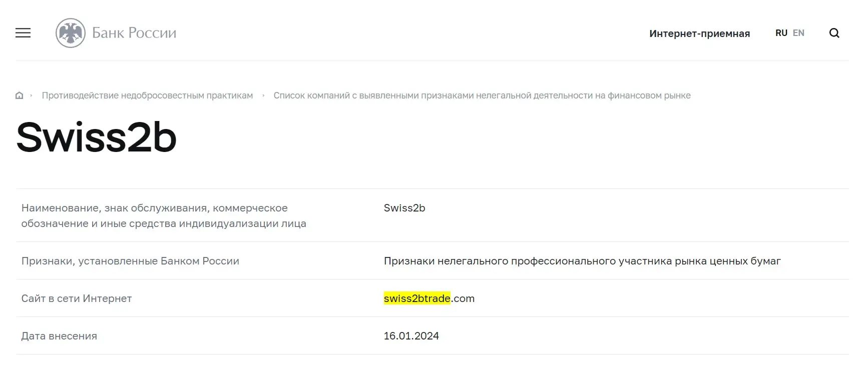Click Признаки, установленные Банком России label
The image size is (868, 371).
130,261
